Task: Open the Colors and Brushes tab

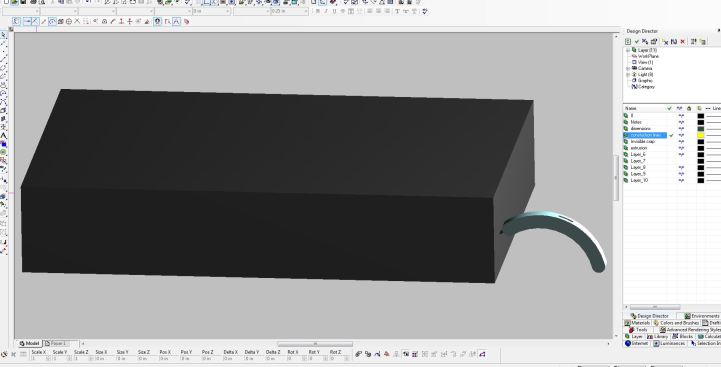Action: (x=676, y=323)
